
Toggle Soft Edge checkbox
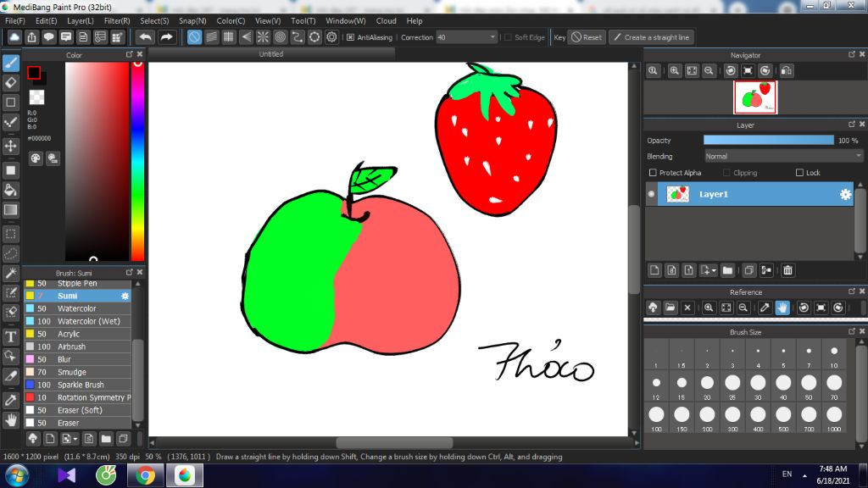click(x=509, y=37)
